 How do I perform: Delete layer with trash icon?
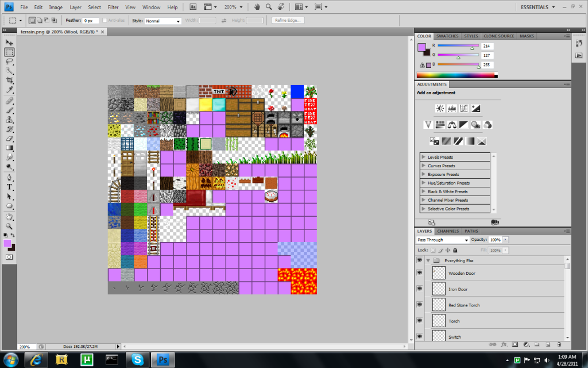(x=559, y=344)
